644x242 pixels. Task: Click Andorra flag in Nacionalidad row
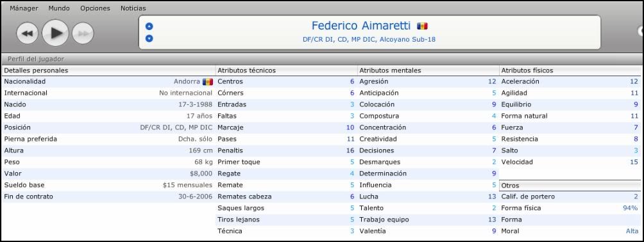coord(208,81)
